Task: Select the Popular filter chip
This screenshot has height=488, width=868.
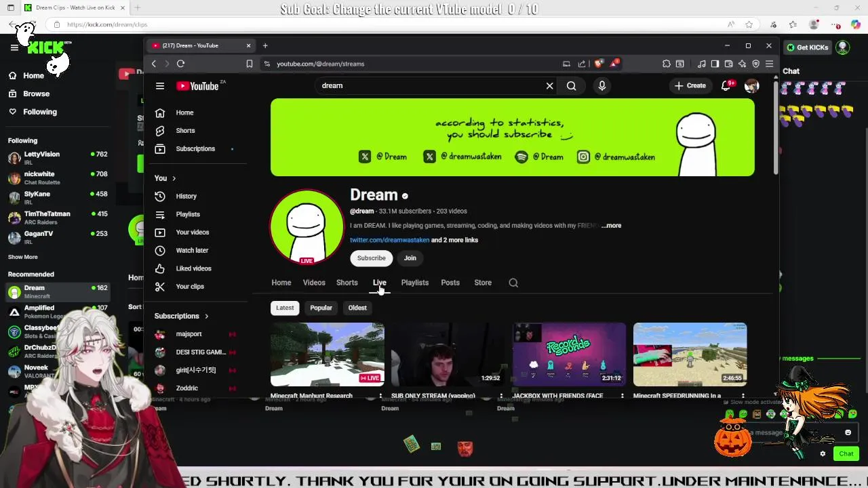Action: point(321,308)
